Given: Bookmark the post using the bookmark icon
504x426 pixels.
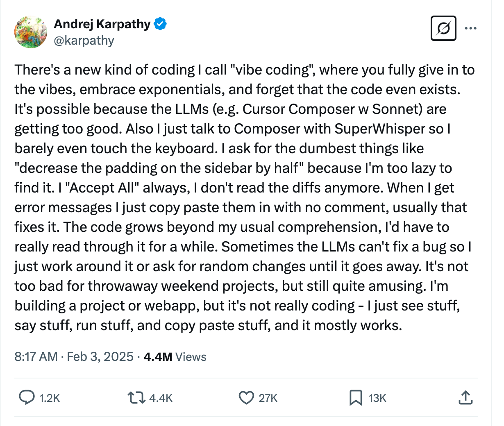Looking at the screenshot, I should [356, 398].
